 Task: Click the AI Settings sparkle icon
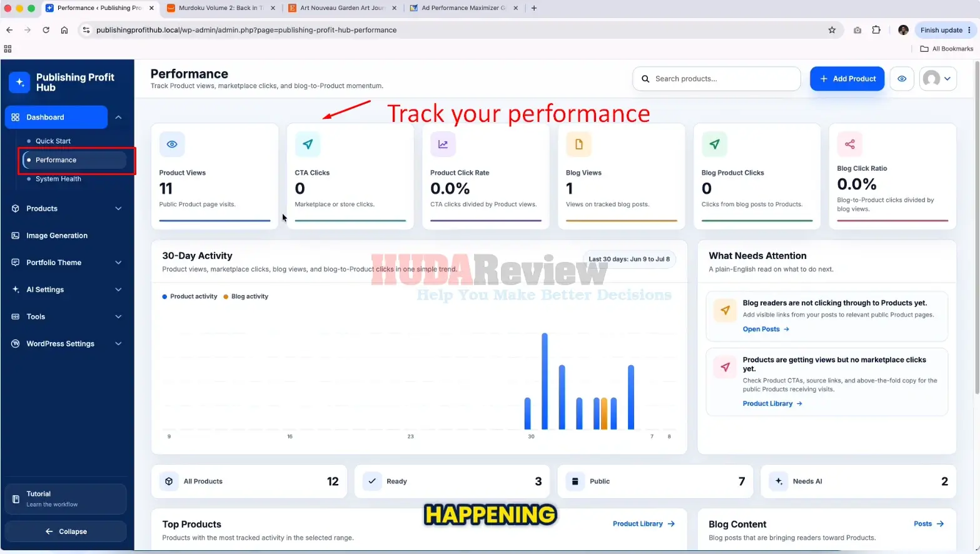point(16,290)
